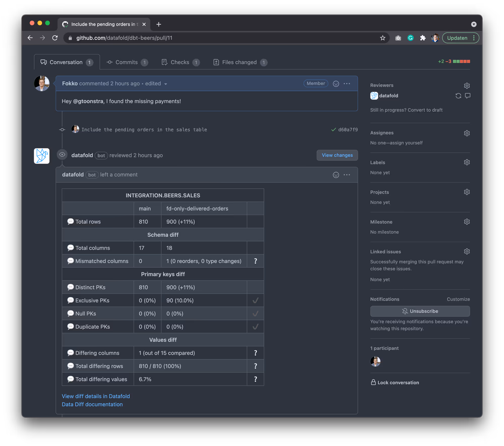Click the comment icon next to datafold reviewer

[x=467, y=96]
